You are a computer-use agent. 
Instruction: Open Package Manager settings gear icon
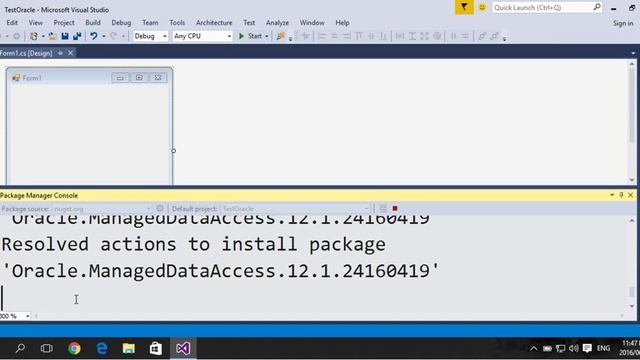(160, 209)
